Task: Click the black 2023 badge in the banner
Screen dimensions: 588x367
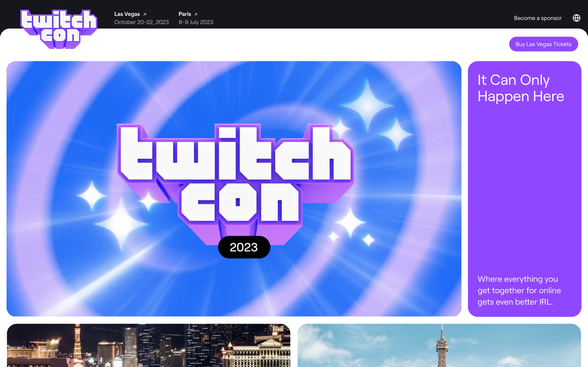Action: [x=244, y=247]
